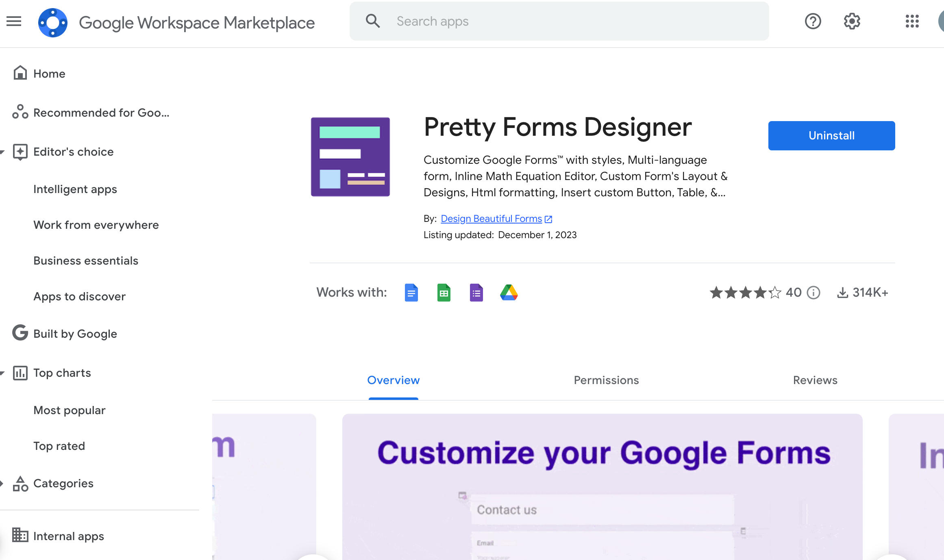Image resolution: width=944 pixels, height=560 pixels.
Task: Open the Google Docs compatibility icon
Action: 411,293
